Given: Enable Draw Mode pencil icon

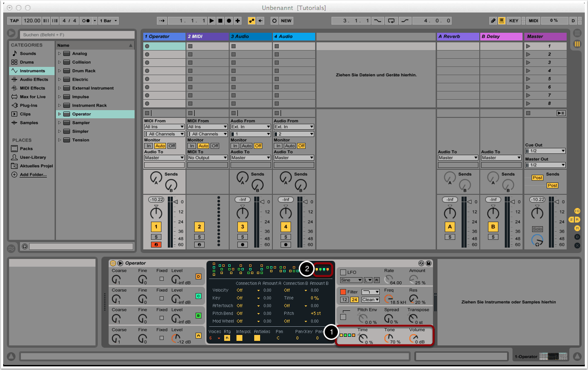Looking at the screenshot, I should [493, 21].
